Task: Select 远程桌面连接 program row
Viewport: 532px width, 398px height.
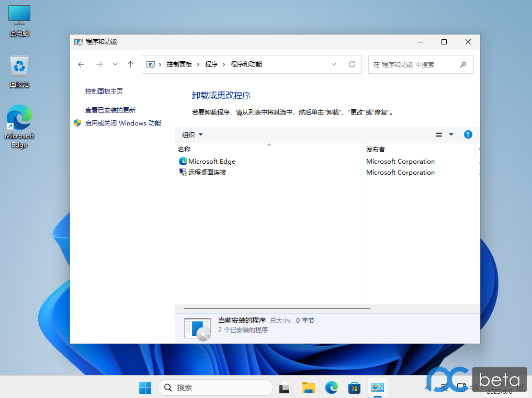Action: click(327, 173)
